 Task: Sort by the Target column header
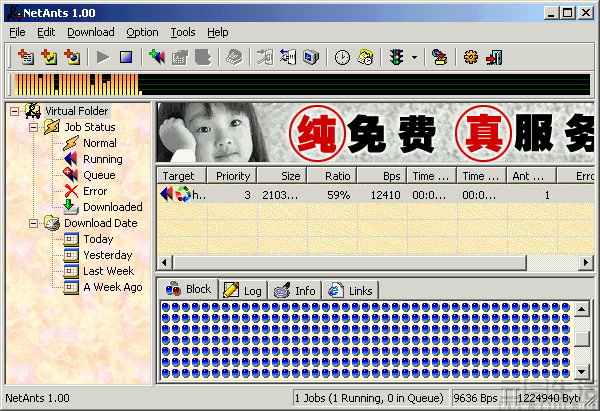point(182,176)
